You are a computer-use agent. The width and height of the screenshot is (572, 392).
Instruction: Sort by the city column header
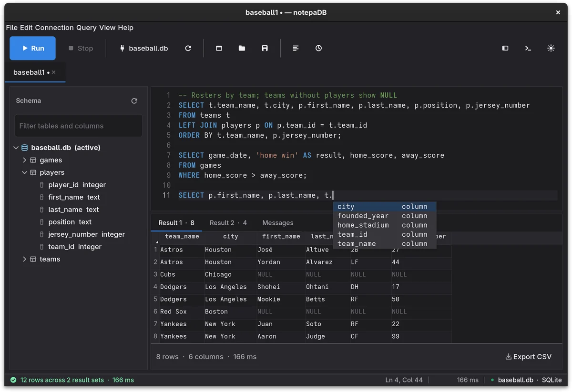[x=230, y=236]
